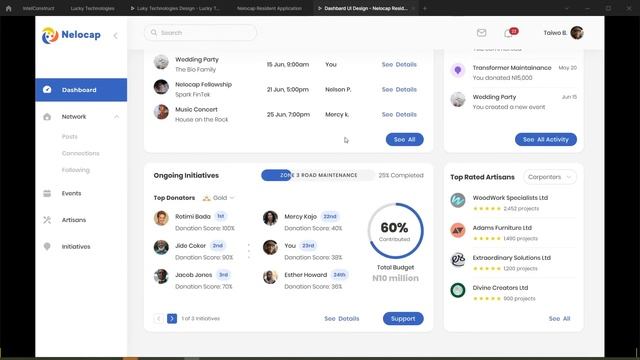Go to Events in sidebar
The height and width of the screenshot is (360, 640).
71,193
